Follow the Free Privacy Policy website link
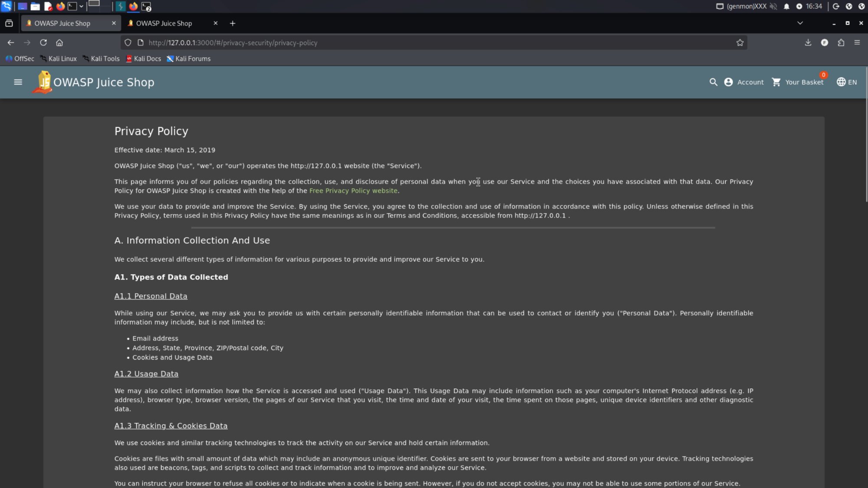 point(353,191)
